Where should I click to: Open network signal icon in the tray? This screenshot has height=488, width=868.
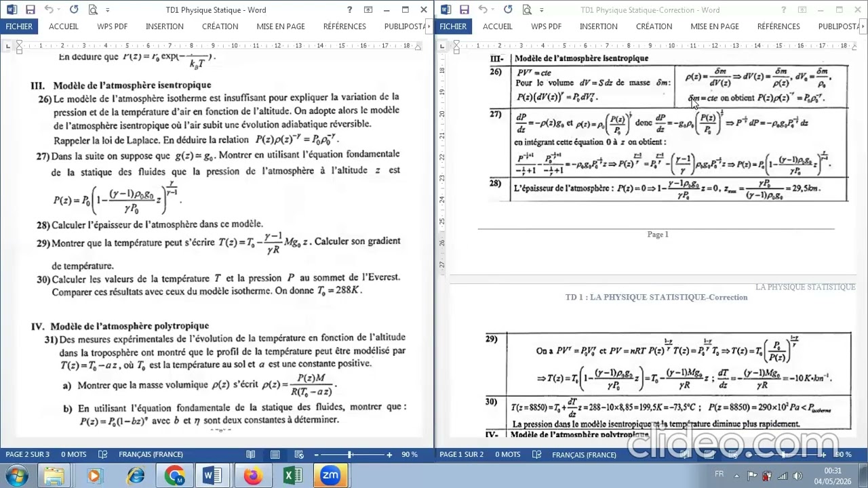pyautogui.click(x=783, y=476)
